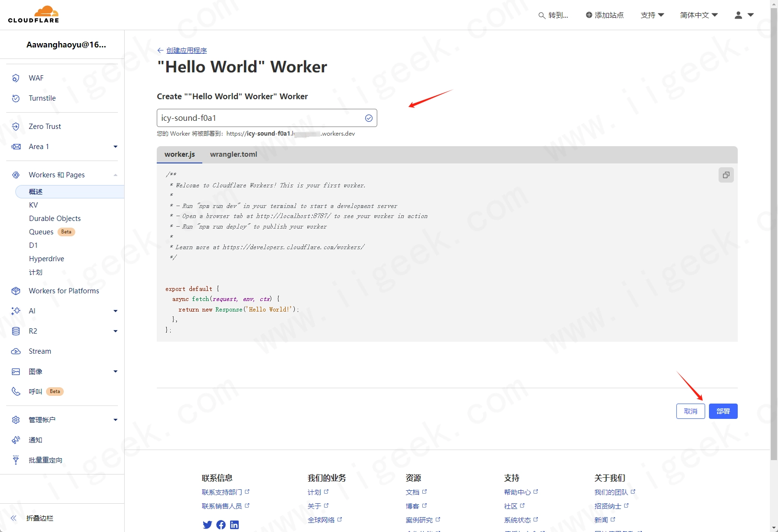Collapse the Workers 和 Pages section

point(116,175)
